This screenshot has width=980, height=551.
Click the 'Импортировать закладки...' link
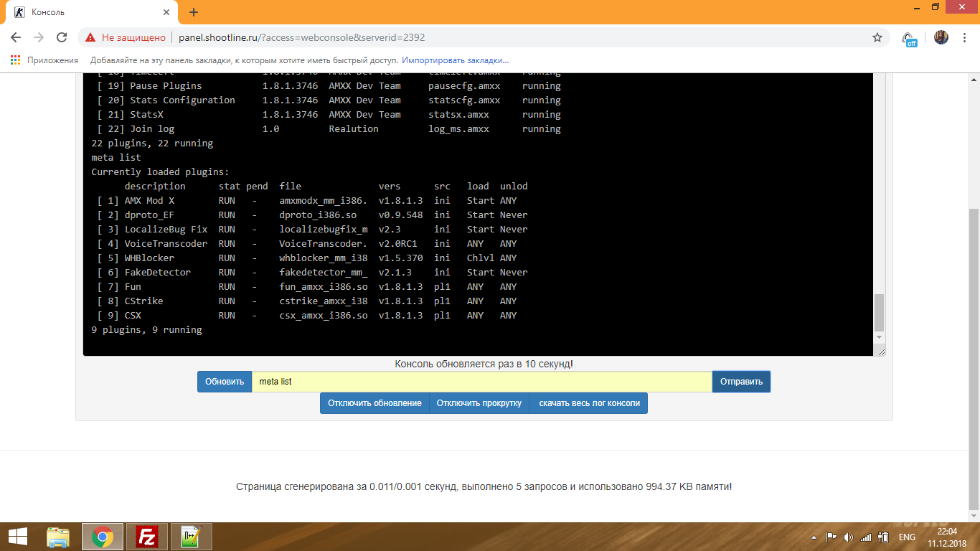455,60
